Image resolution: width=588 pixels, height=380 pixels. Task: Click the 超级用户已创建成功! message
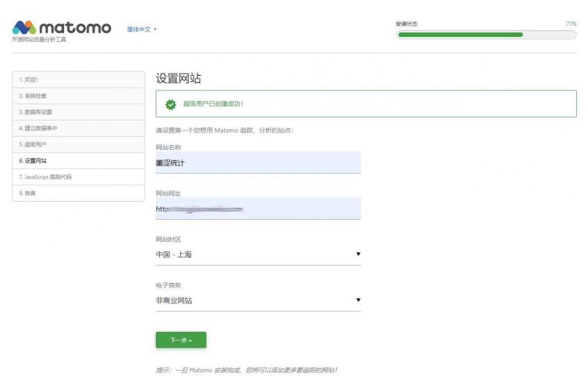click(x=213, y=104)
